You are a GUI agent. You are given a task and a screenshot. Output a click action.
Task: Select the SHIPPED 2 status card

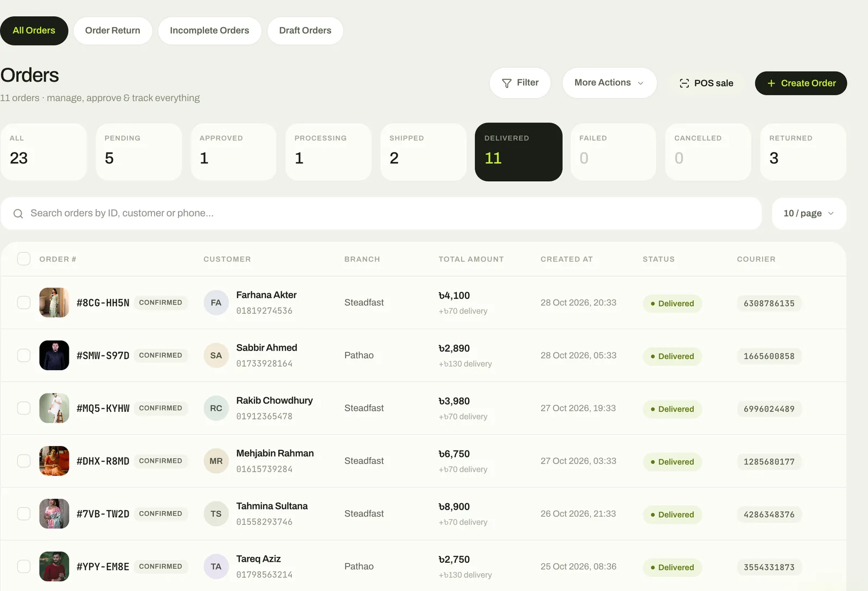click(424, 152)
